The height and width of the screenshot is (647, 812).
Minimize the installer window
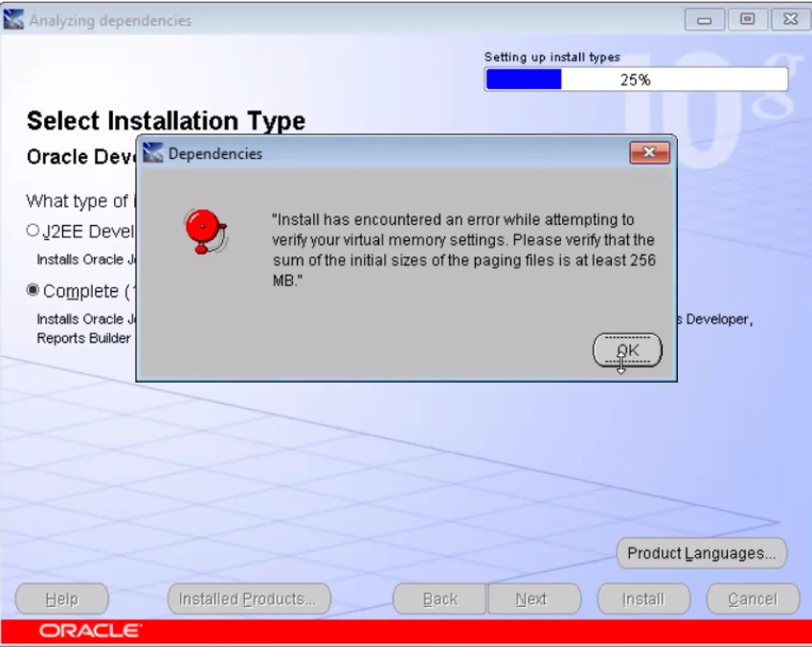point(705,20)
